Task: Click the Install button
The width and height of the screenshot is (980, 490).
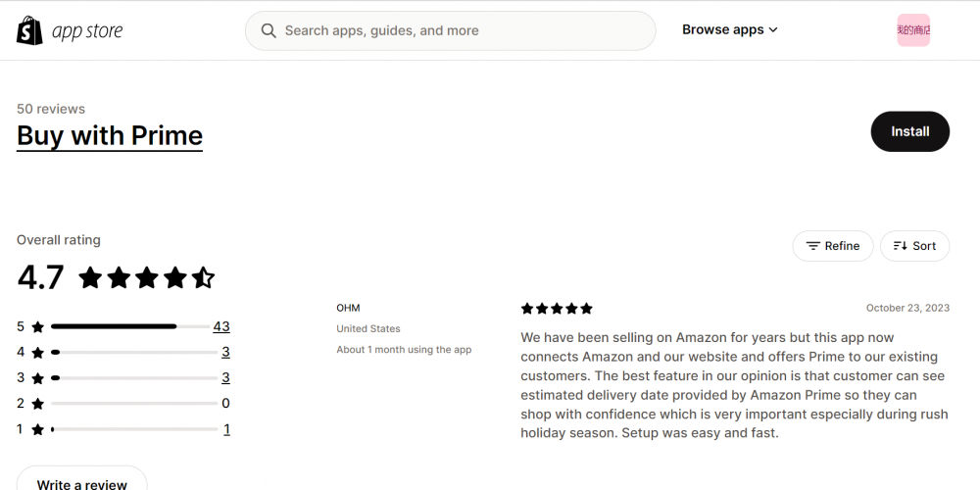Action: click(910, 131)
